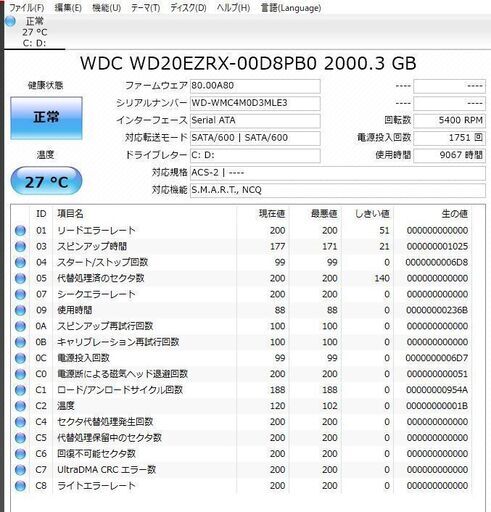Click the status orb for ID 01 row
Screen dimensions: 491x512
[20, 231]
